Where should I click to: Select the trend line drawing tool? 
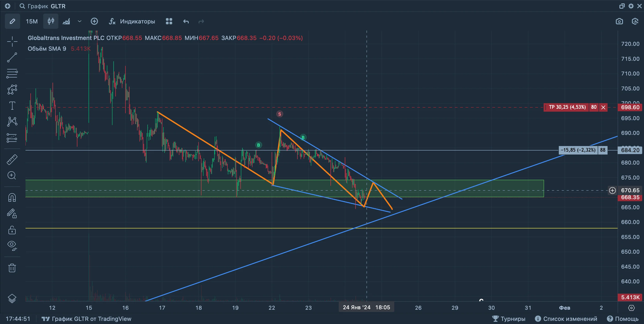click(12, 57)
